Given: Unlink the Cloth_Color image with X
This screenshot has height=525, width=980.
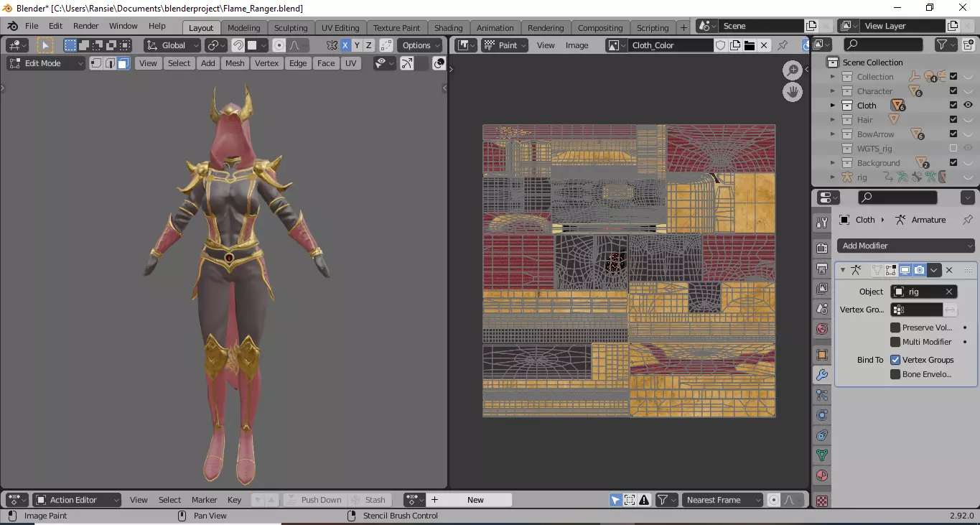Looking at the screenshot, I should click(763, 45).
